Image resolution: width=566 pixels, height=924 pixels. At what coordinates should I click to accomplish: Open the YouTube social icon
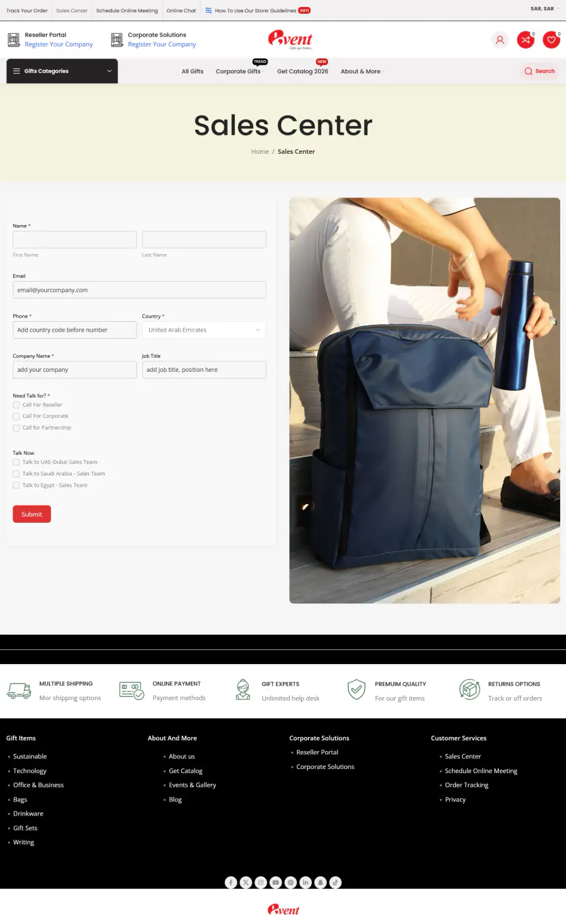pyautogui.click(x=275, y=882)
